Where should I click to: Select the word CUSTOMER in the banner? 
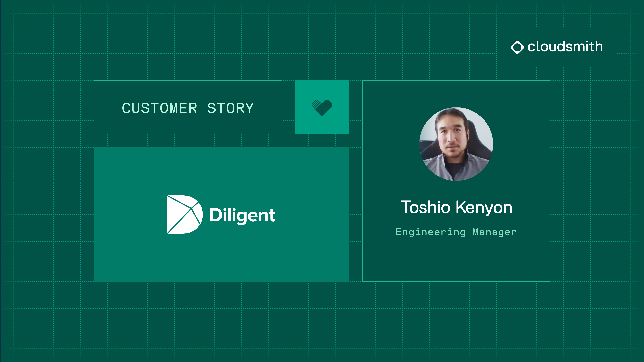[159, 108]
